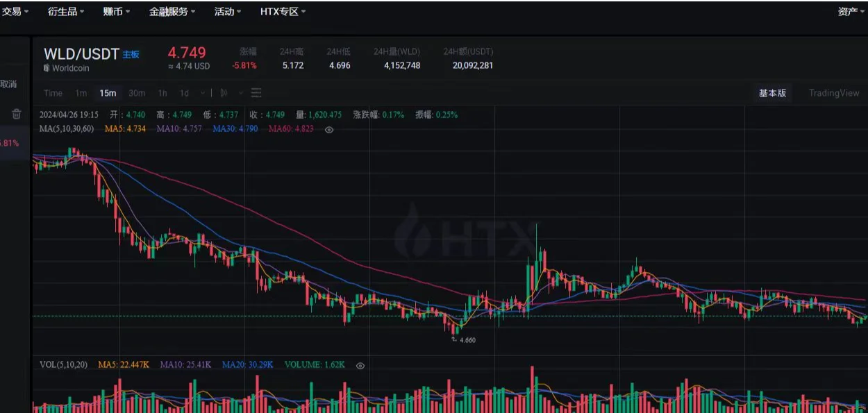Switch to 基本版 (Basic) chart
Screen dimensions: 868x413
click(772, 93)
